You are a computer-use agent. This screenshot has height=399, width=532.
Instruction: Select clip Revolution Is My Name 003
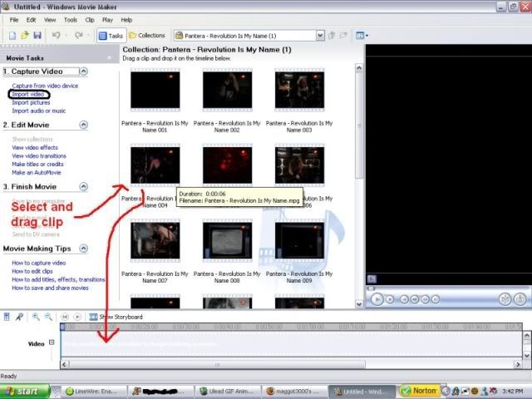[x=299, y=90]
